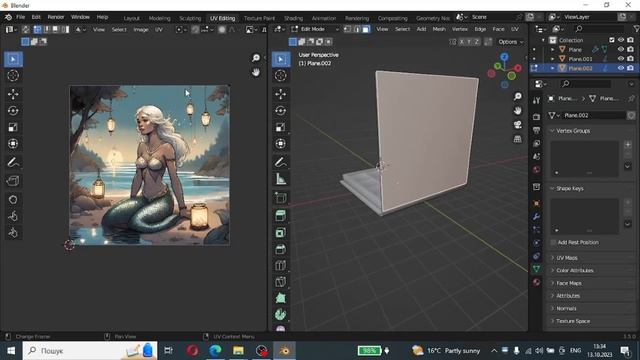Click the UV editor zoom magnifier icon
The image size is (640, 360).
[x=256, y=58]
